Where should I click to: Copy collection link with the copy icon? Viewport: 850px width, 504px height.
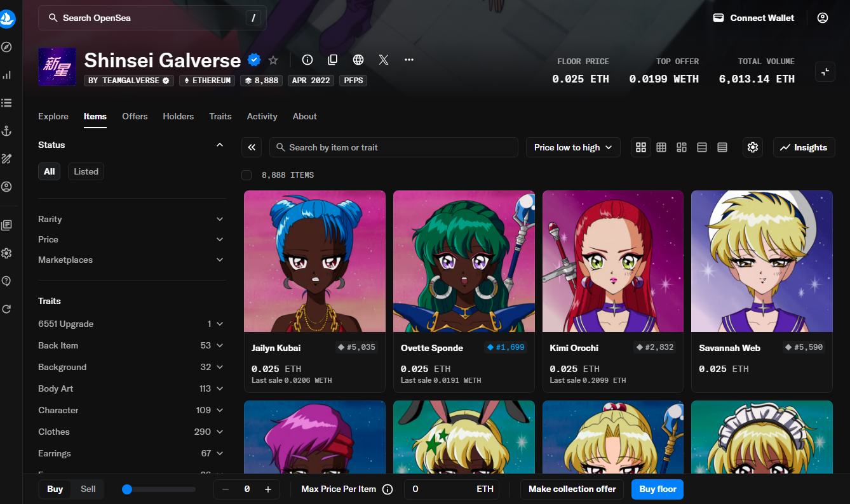click(x=333, y=60)
